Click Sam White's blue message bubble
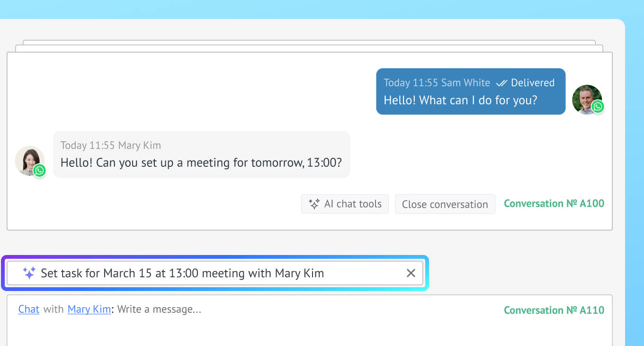Image resolution: width=644 pixels, height=346 pixels. (x=471, y=91)
